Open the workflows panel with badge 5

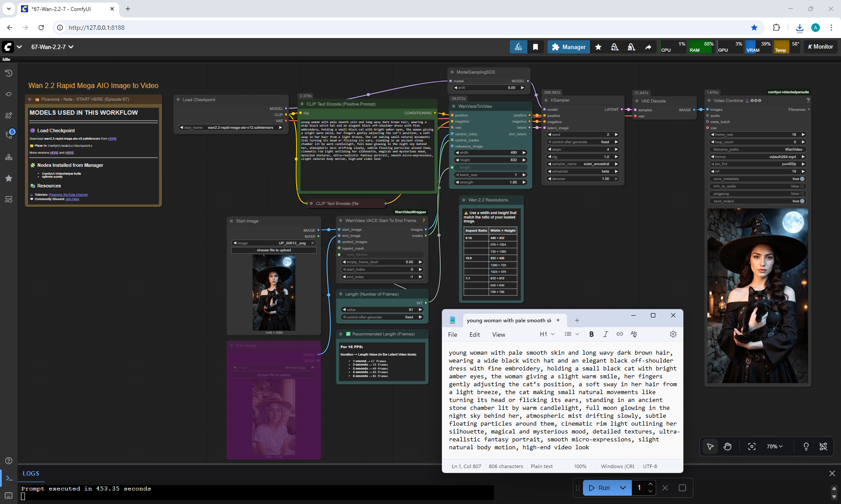pyautogui.click(x=9, y=135)
